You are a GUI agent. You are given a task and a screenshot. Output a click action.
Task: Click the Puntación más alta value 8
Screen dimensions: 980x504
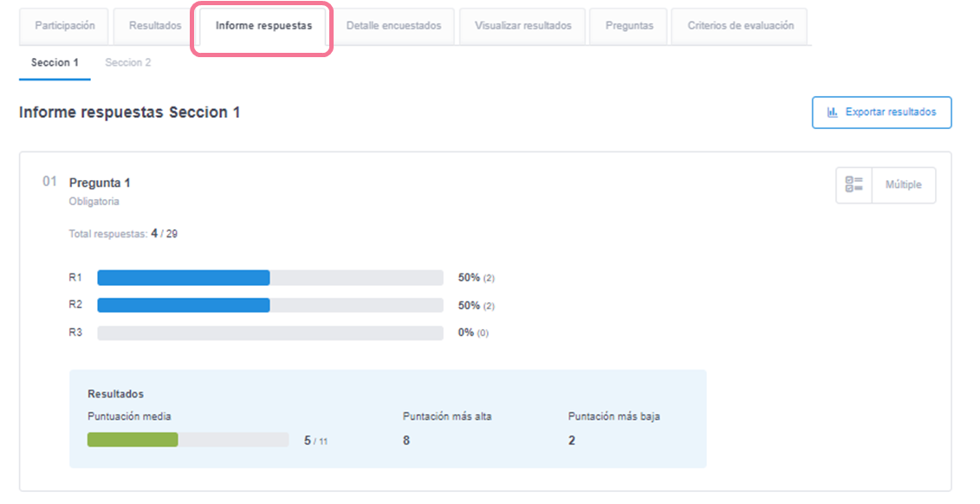[406, 440]
